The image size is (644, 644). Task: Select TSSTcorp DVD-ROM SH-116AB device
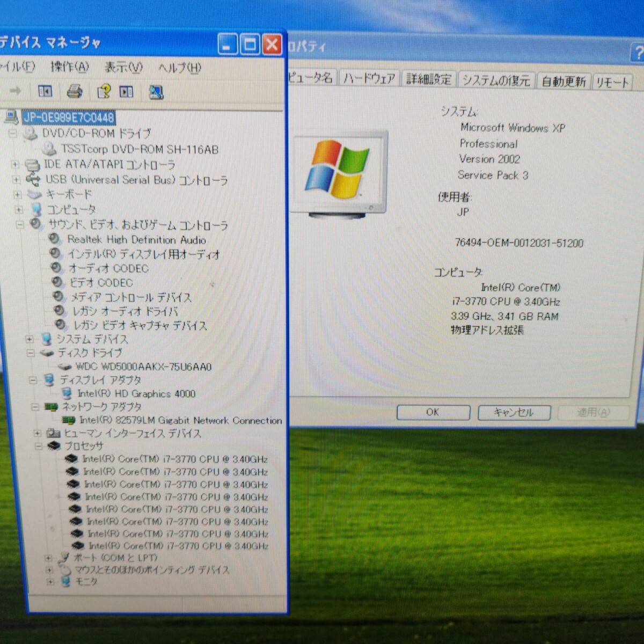point(140,149)
